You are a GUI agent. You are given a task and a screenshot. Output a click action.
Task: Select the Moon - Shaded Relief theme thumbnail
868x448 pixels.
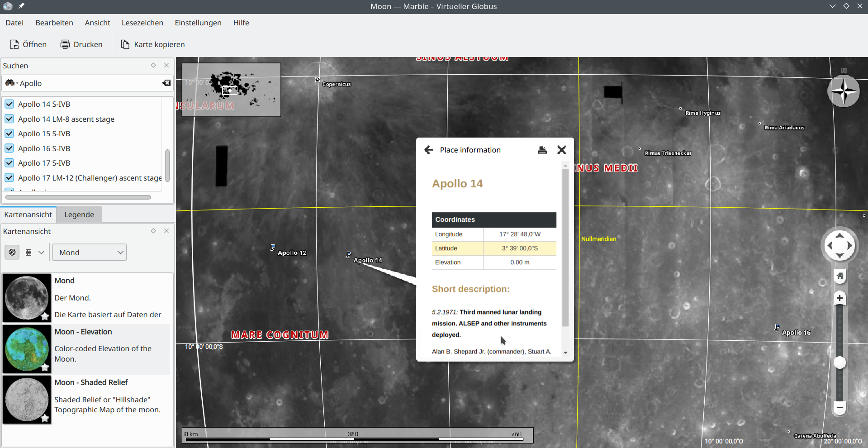[27, 400]
